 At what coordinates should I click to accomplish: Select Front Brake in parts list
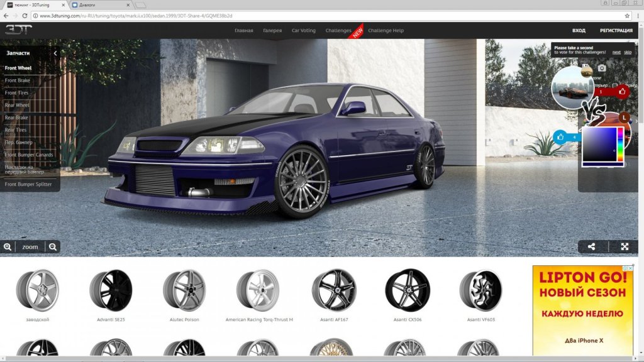pyautogui.click(x=18, y=80)
